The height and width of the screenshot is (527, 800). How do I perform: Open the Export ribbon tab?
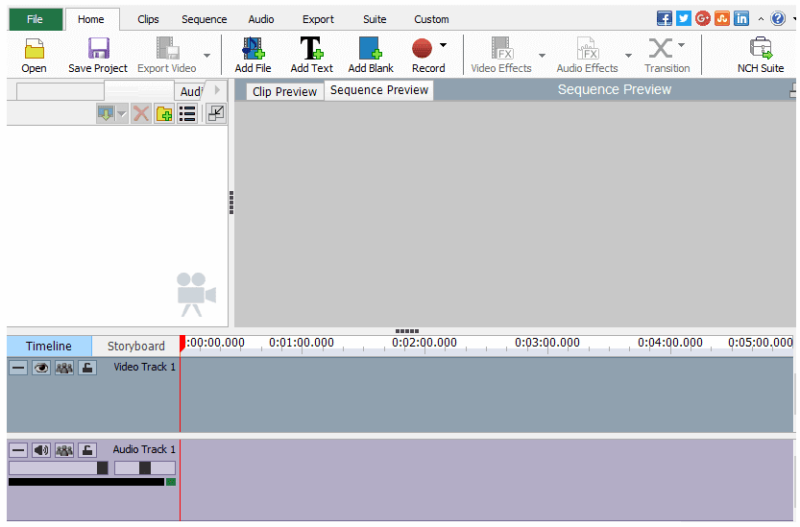[318, 19]
